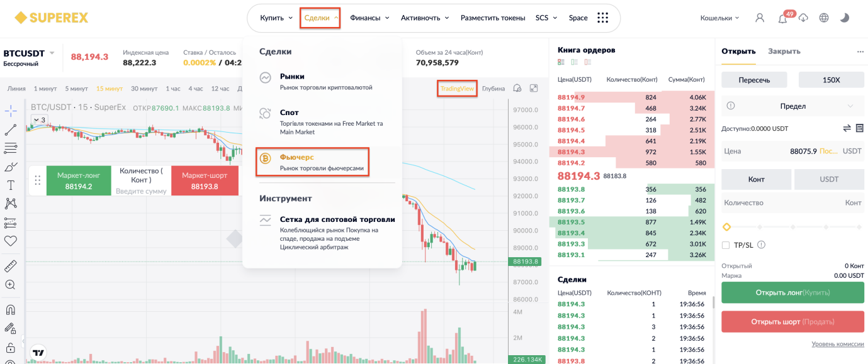
Task: Open the Кошельки dropdown
Action: point(719,18)
